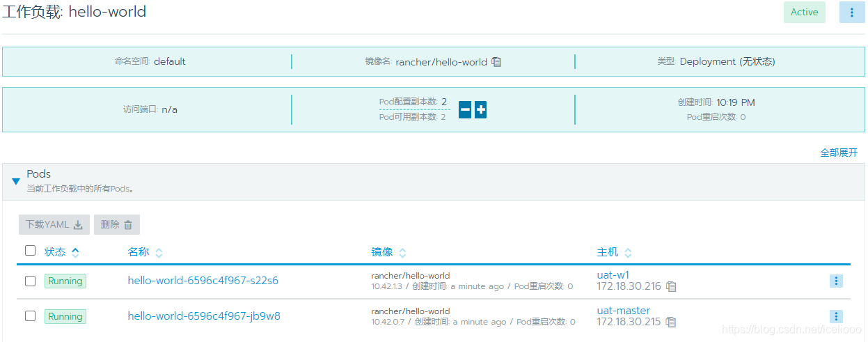Click the 删除 delete button
This screenshot has height=342, width=868.
coord(117,224)
